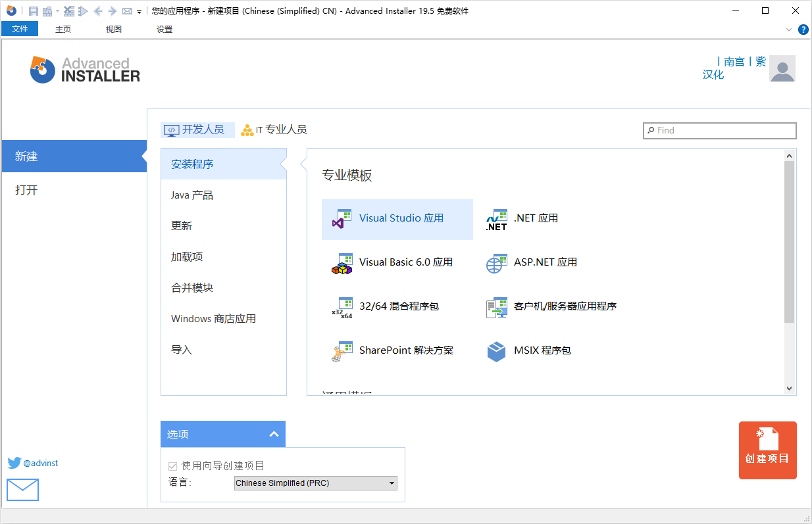Select the 更新 category

[x=224, y=226]
